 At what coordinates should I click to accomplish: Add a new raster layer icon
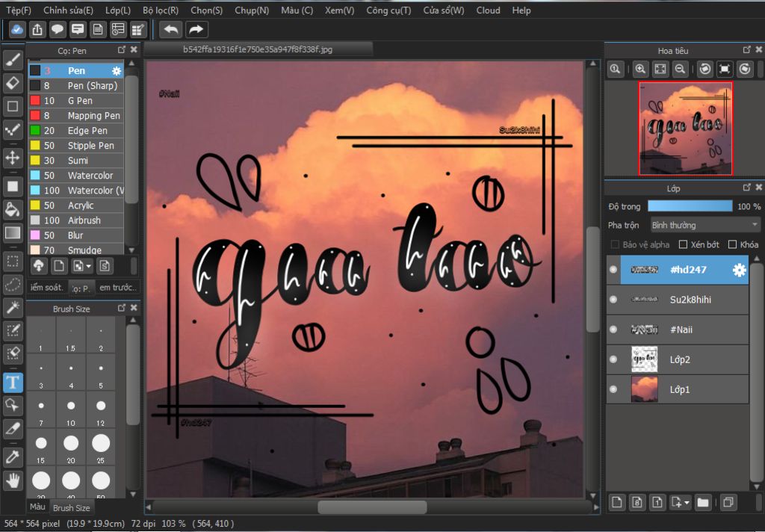pos(617,502)
